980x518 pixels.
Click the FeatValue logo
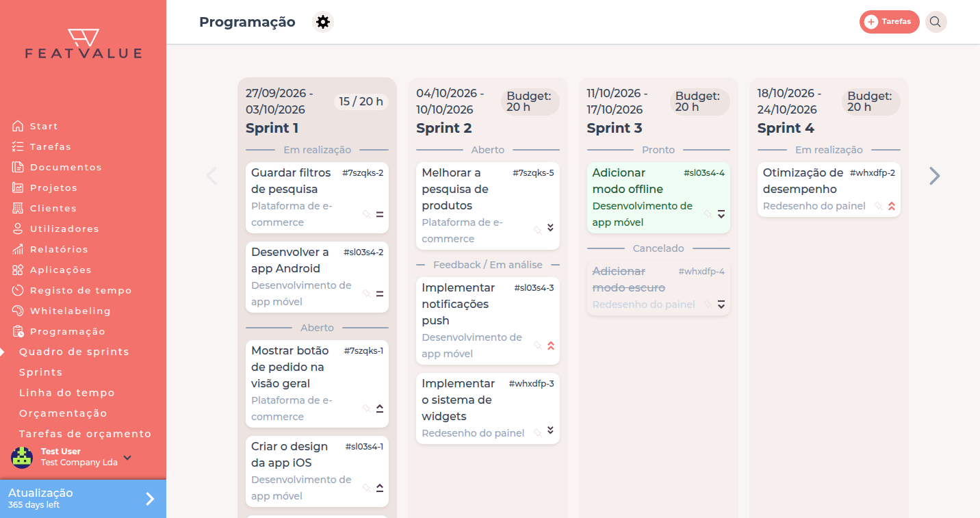tap(83, 44)
